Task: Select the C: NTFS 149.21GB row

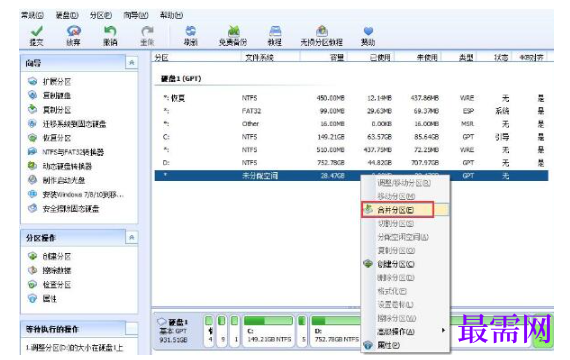Action: 351,137
